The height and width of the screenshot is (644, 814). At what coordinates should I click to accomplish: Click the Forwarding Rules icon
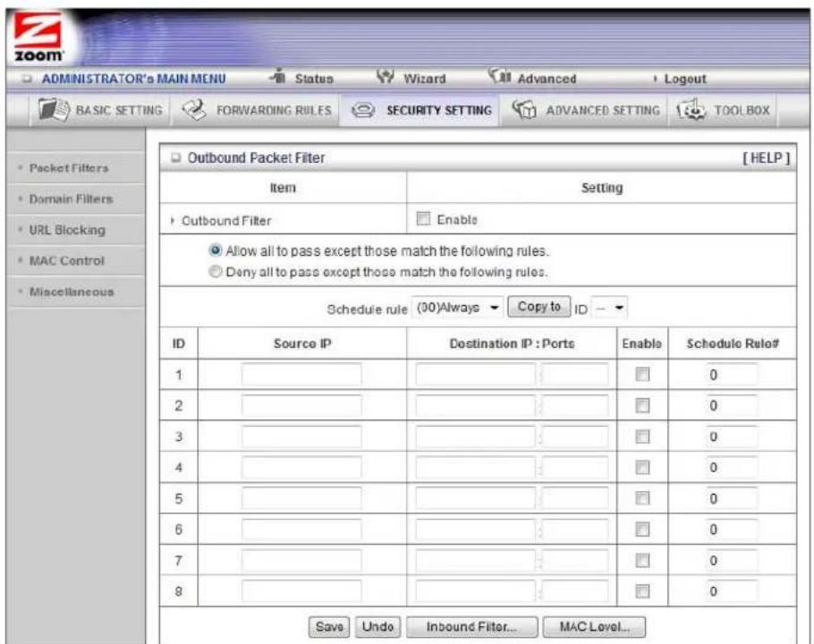[194, 109]
